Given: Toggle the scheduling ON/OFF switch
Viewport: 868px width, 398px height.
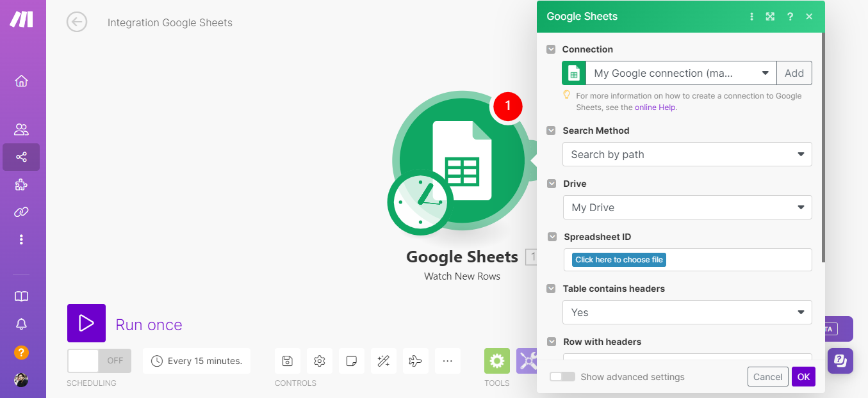Looking at the screenshot, I should (99, 361).
